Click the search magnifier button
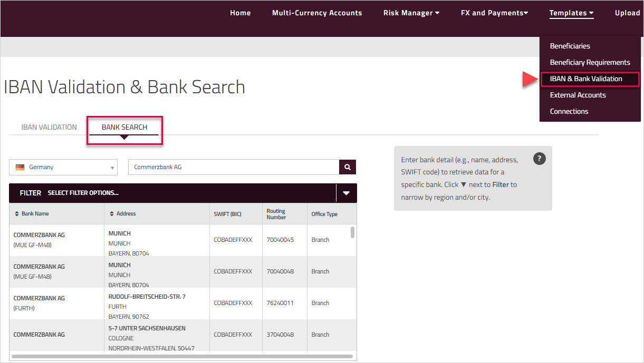Screen dimensions: 644x363 tap(347, 167)
